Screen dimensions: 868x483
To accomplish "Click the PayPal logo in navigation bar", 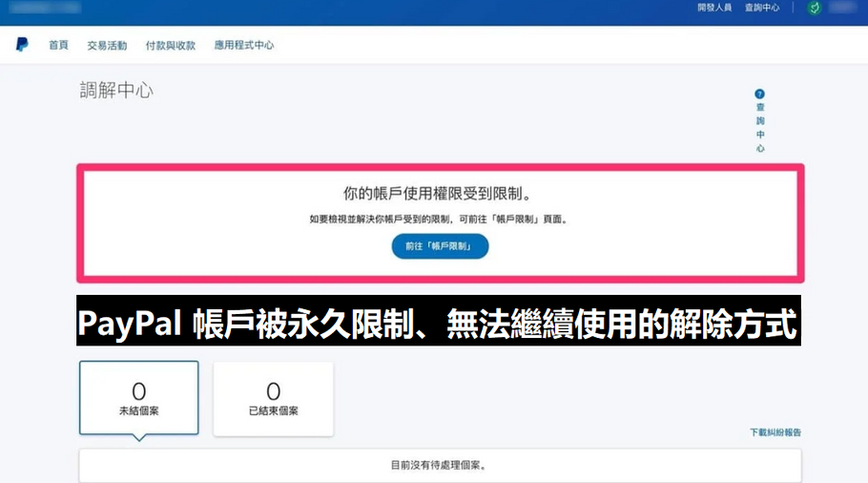I will [22, 45].
